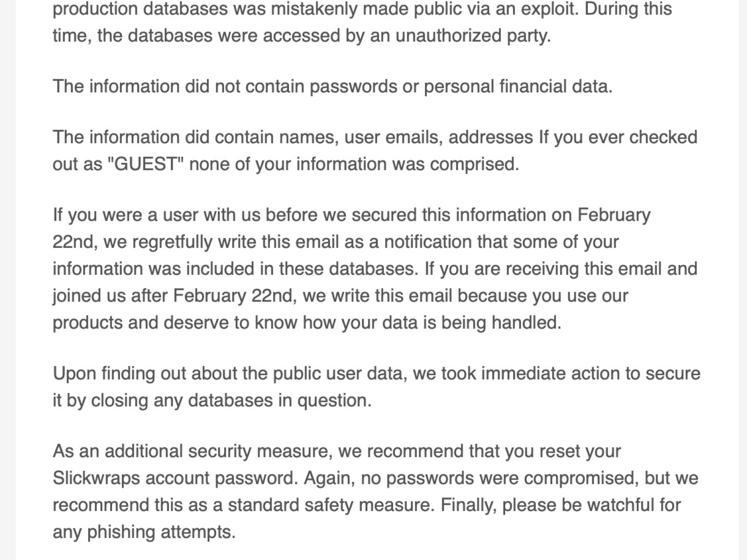Screen dimensions: 747x560
Task: Click the words "regretfully write this email"
Action: [221, 242]
